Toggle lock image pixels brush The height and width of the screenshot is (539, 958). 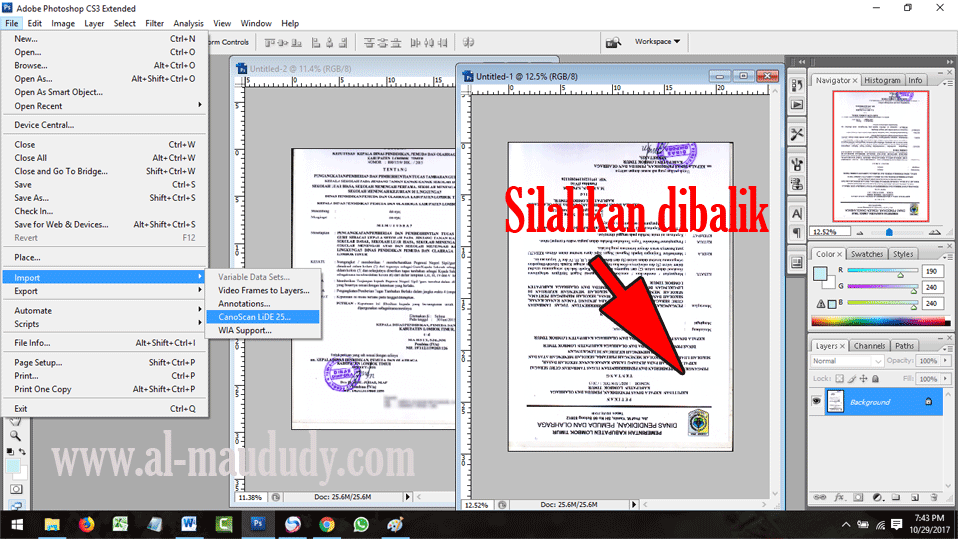[x=852, y=379]
